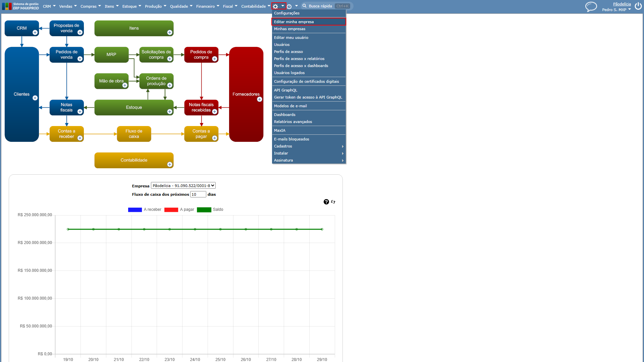The width and height of the screenshot is (644, 362).
Task: Click the chart help question icon
Action: (x=326, y=202)
